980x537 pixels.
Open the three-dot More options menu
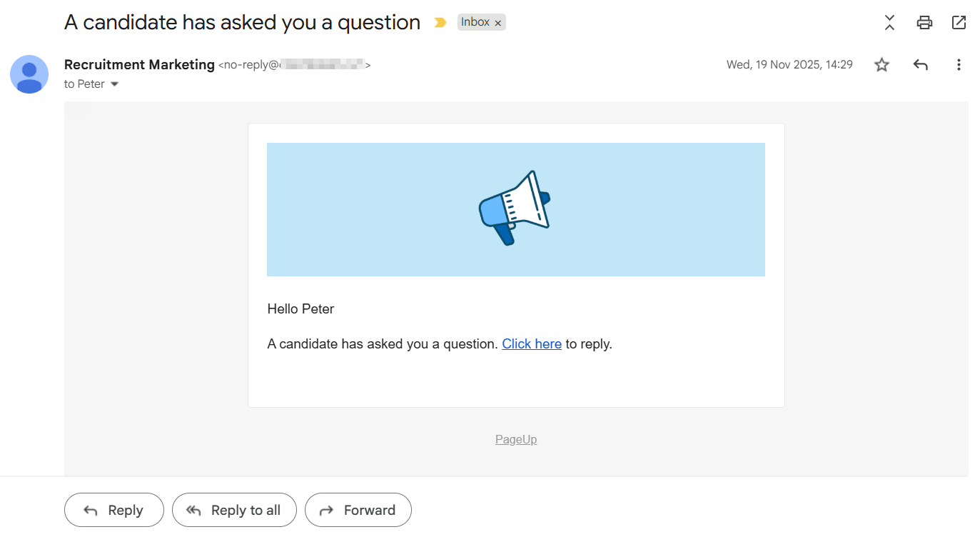(959, 65)
